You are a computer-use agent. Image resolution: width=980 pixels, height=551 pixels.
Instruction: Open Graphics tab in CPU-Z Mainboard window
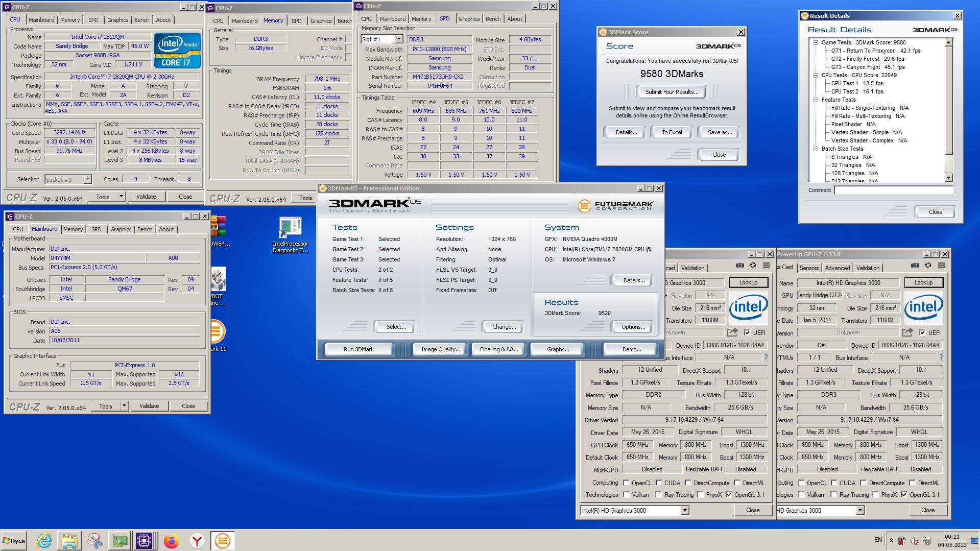pos(121,229)
